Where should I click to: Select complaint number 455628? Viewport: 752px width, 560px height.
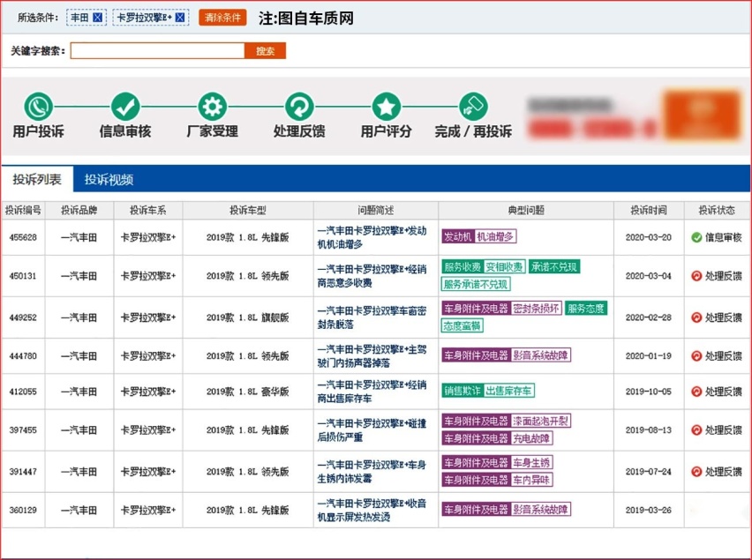pos(23,237)
